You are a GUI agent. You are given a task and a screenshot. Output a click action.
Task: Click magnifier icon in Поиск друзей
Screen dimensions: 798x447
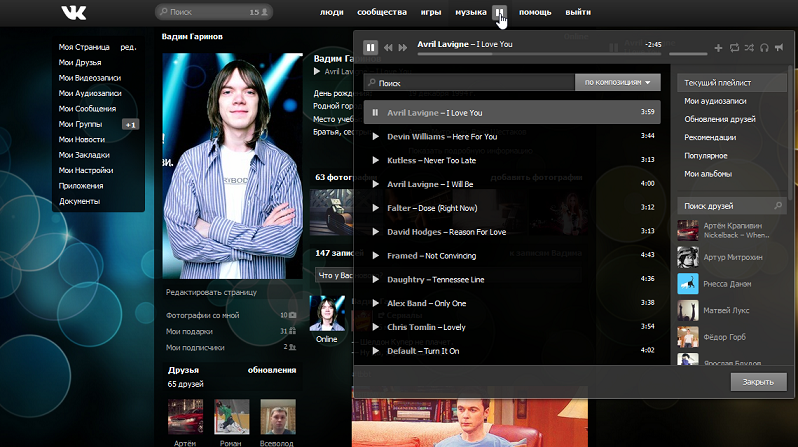click(x=778, y=206)
